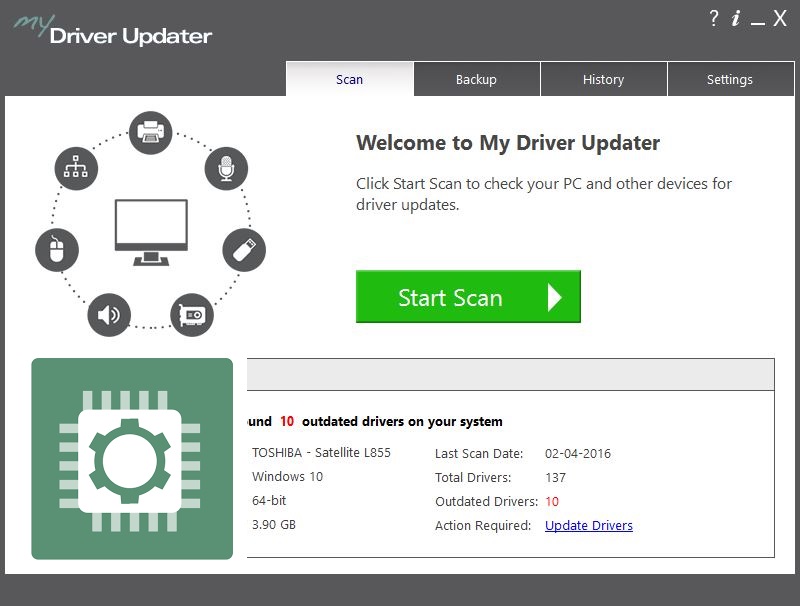The width and height of the screenshot is (800, 606).
Task: Open the Settings tab
Action: pyautogui.click(x=730, y=79)
